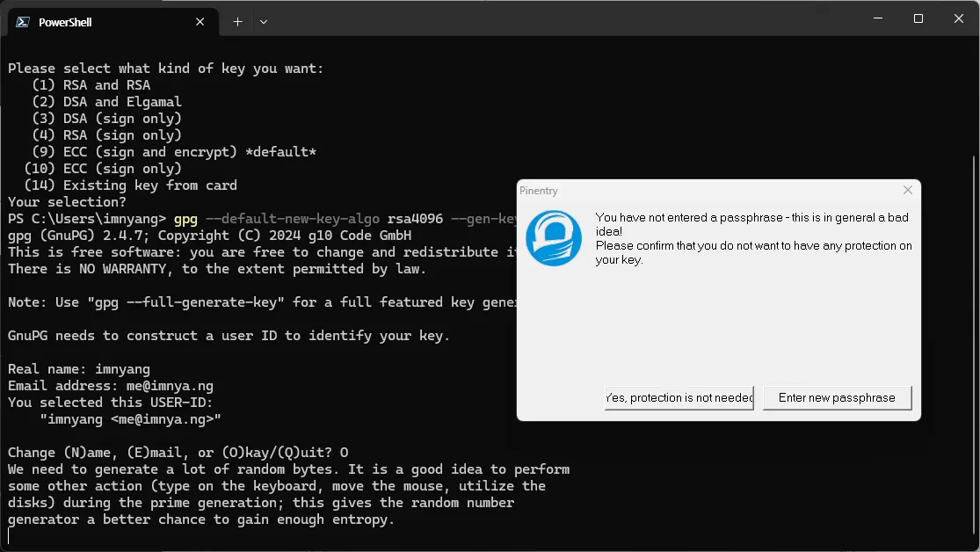Click the rsa4096 text in gpg command
Viewport: 980px width, 552px height.
[x=415, y=219]
